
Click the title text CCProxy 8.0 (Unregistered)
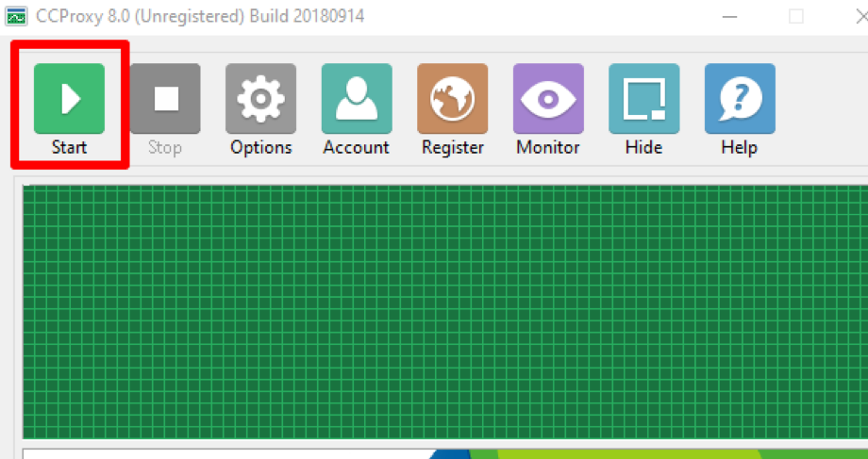(140, 16)
